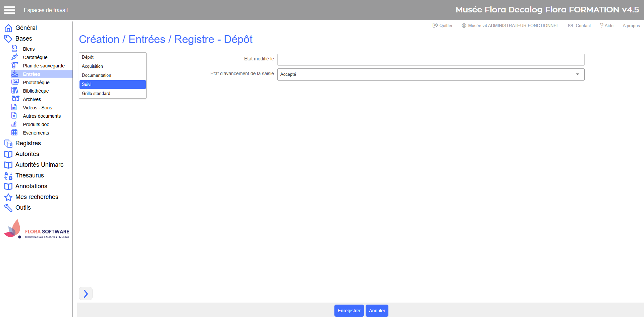Click the Mes recherches star icon
The width and height of the screenshot is (644, 317).
pyautogui.click(x=8, y=197)
